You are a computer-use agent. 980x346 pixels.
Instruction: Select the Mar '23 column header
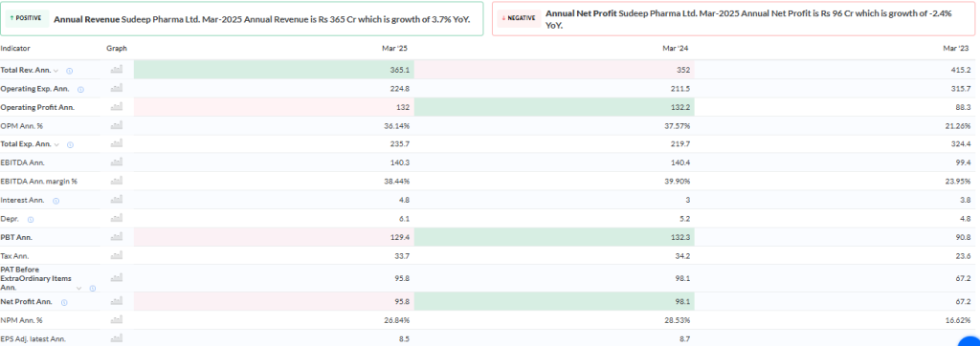coord(957,48)
